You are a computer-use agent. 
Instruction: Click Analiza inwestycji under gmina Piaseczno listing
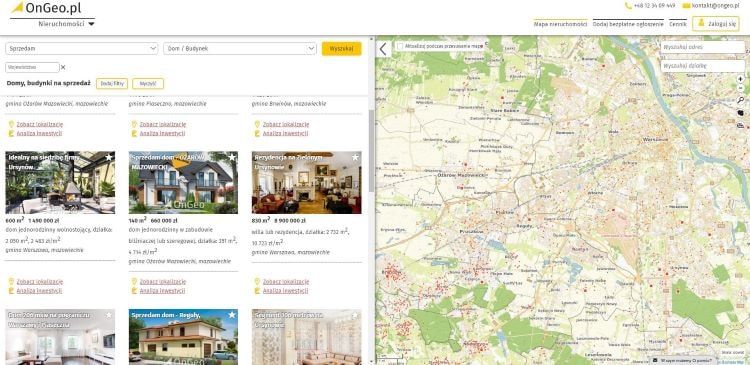(163, 133)
